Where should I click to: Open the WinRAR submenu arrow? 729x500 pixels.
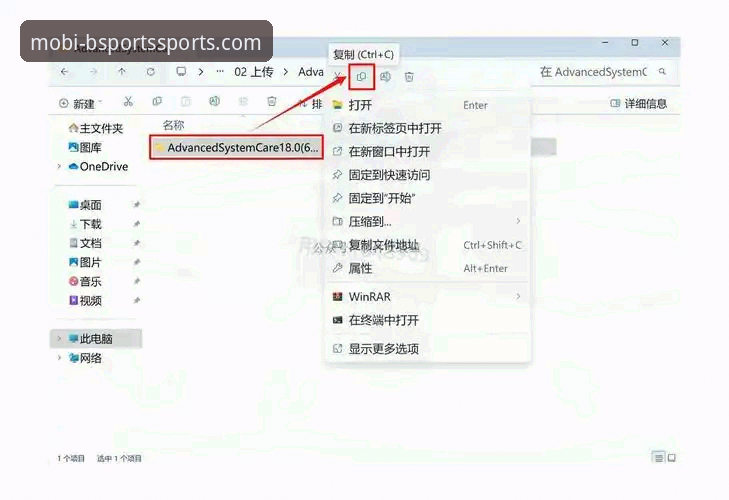(518, 296)
